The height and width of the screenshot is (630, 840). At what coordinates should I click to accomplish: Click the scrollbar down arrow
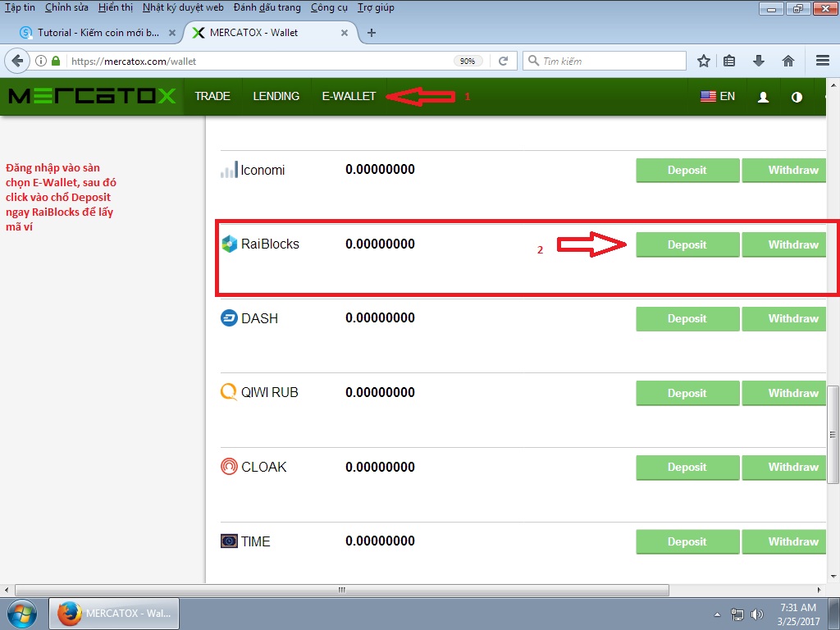tap(833, 577)
